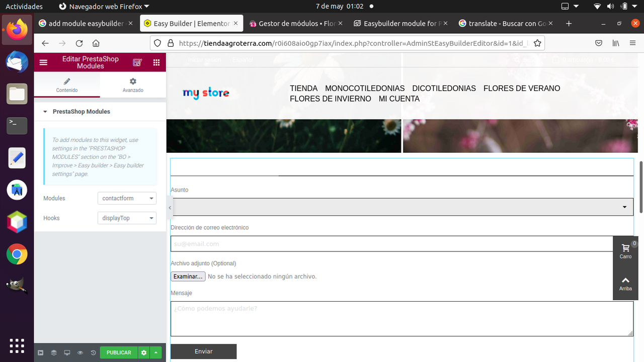Open Google Chrome from the dock
Screen dimensions: 644x362
(x=17, y=254)
